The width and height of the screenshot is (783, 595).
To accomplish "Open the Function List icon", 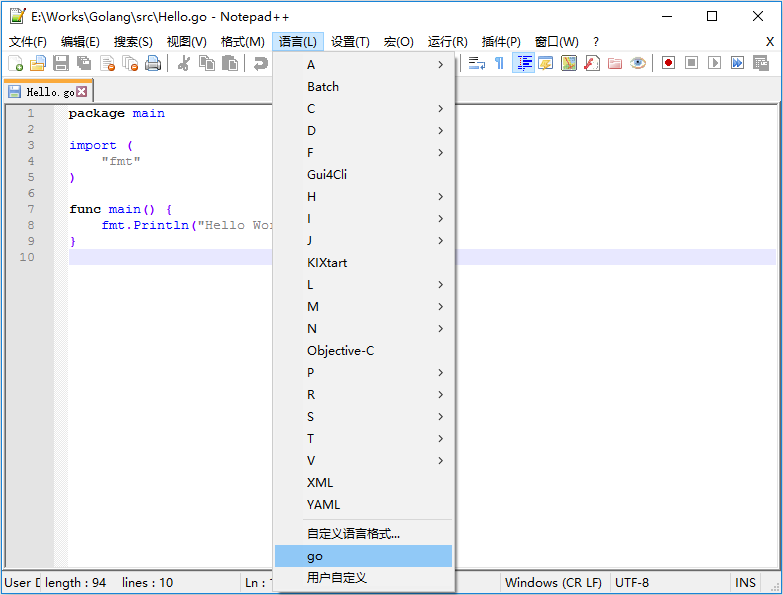I will [592, 63].
